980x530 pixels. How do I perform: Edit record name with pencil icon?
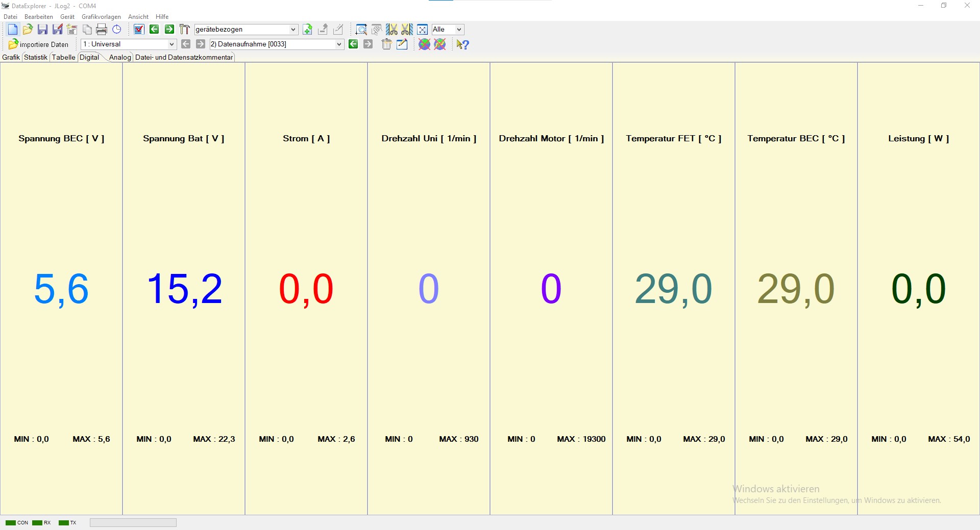coord(402,44)
